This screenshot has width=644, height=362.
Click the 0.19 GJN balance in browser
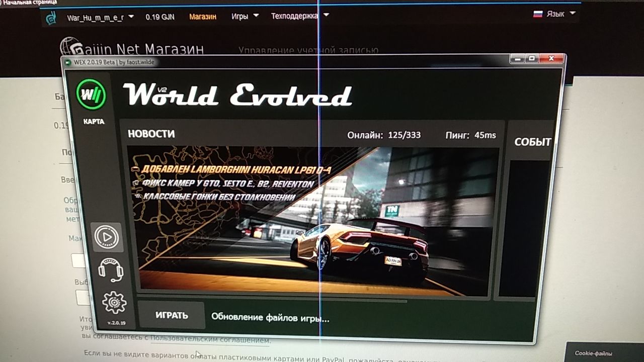(x=160, y=17)
